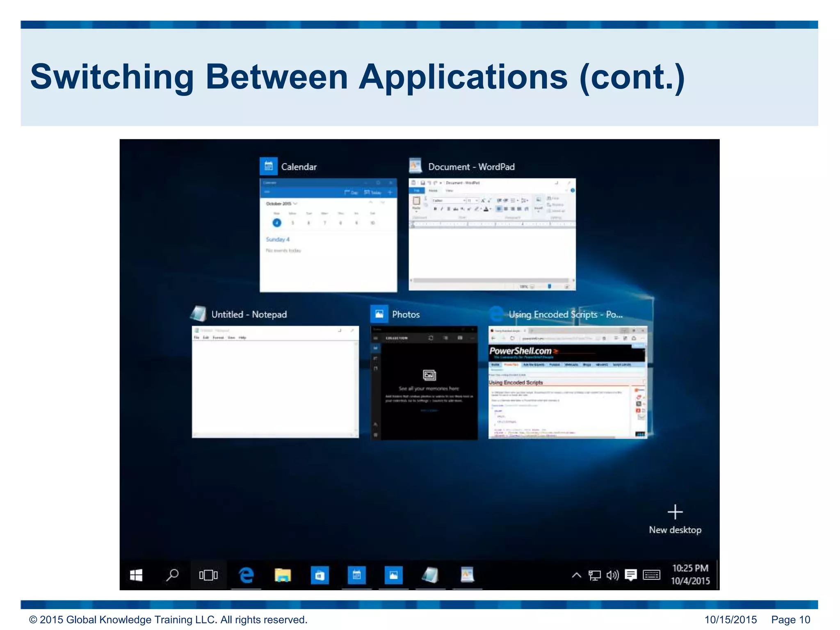Open the Store app in taskbar
This screenshot has width=840, height=630.
320,575
